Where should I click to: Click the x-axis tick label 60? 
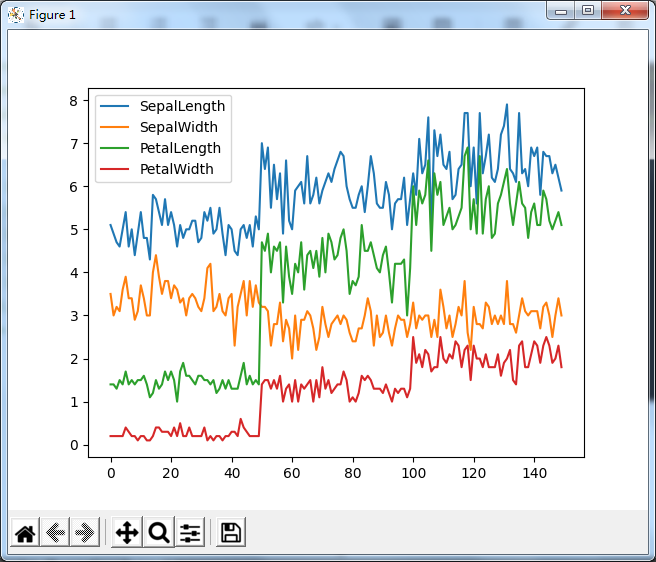point(292,473)
